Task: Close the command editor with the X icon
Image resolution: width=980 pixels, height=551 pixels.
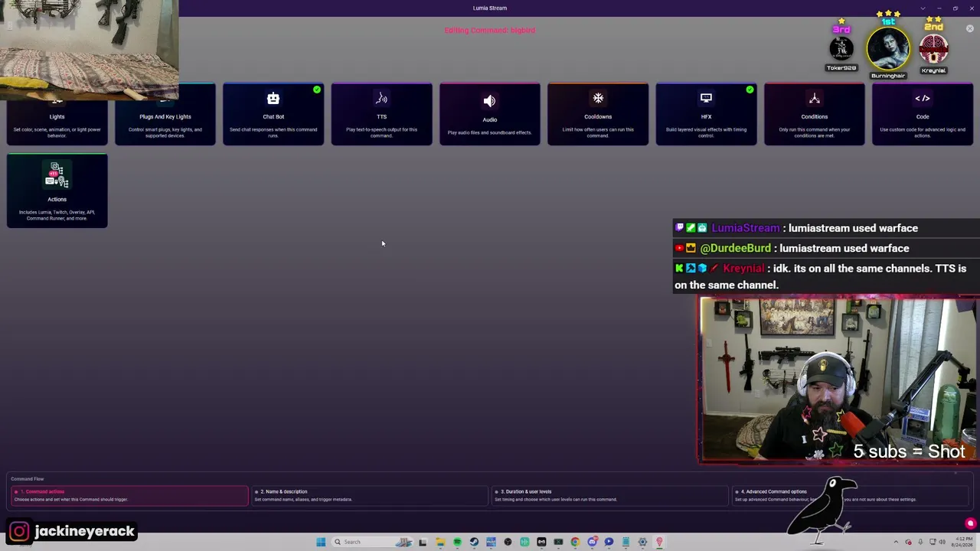Action: 970,29
